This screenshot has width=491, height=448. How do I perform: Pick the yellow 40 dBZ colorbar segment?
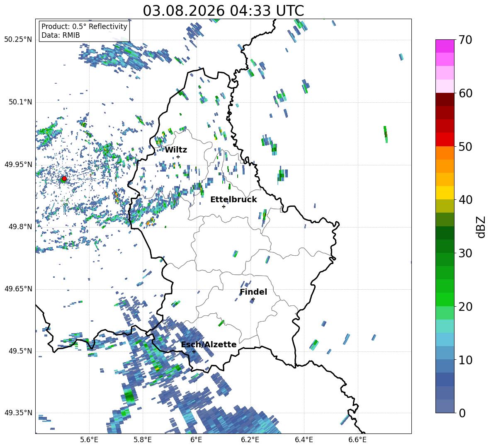pyautogui.click(x=445, y=193)
